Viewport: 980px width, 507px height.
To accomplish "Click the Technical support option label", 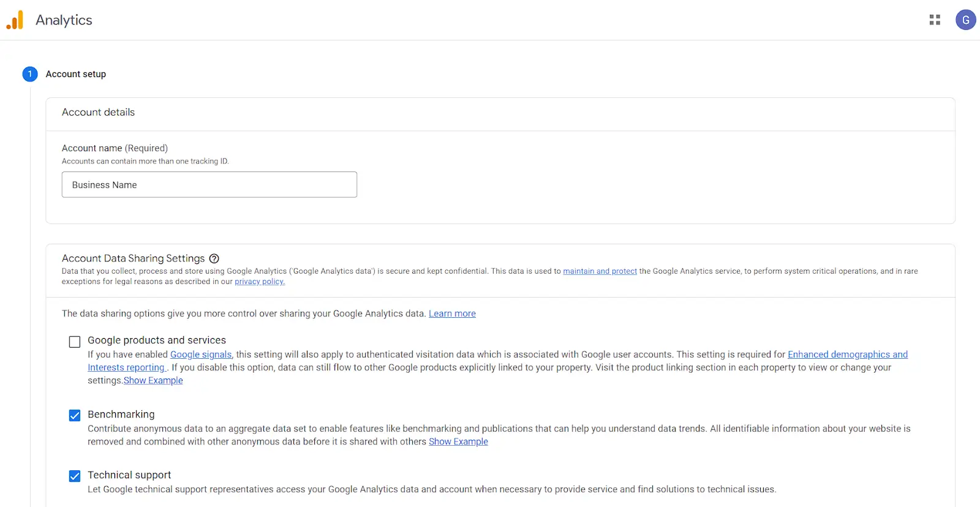I will (129, 475).
